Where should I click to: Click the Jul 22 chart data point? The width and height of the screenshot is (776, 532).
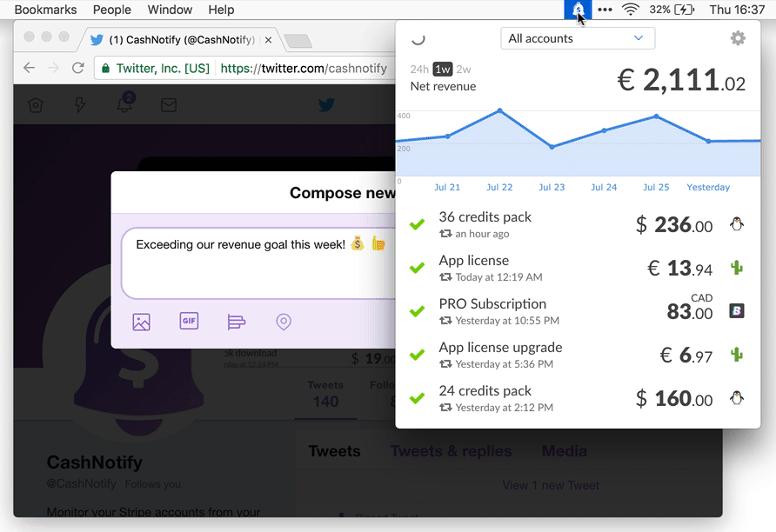500,110
